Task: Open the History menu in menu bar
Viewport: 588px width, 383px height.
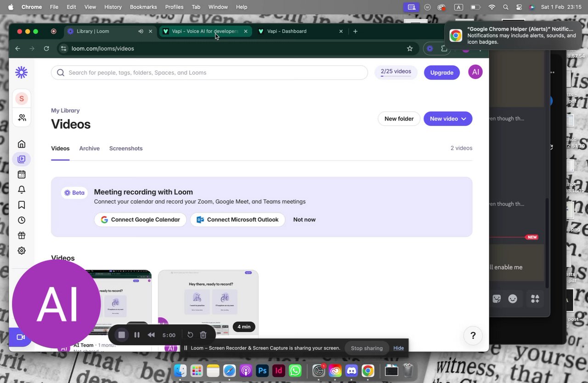Action: coord(113,7)
